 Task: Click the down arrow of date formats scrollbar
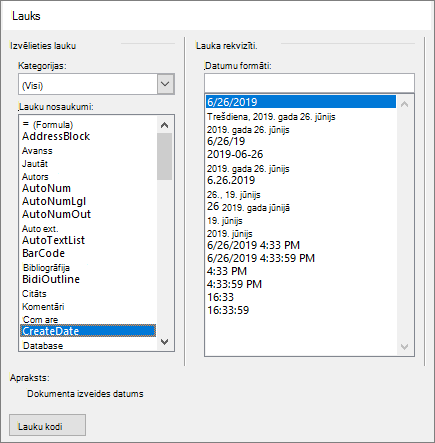(x=405, y=347)
